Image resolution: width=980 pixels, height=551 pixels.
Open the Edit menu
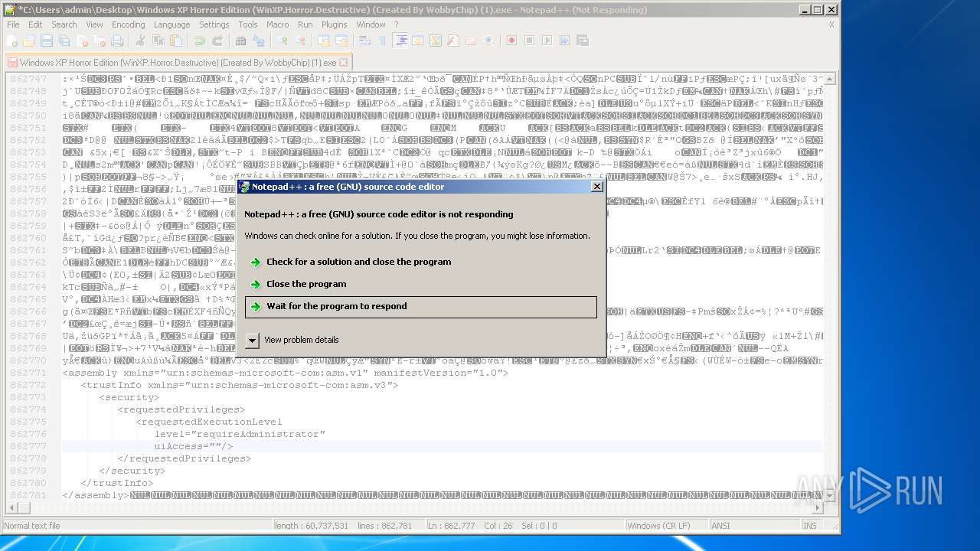(35, 24)
